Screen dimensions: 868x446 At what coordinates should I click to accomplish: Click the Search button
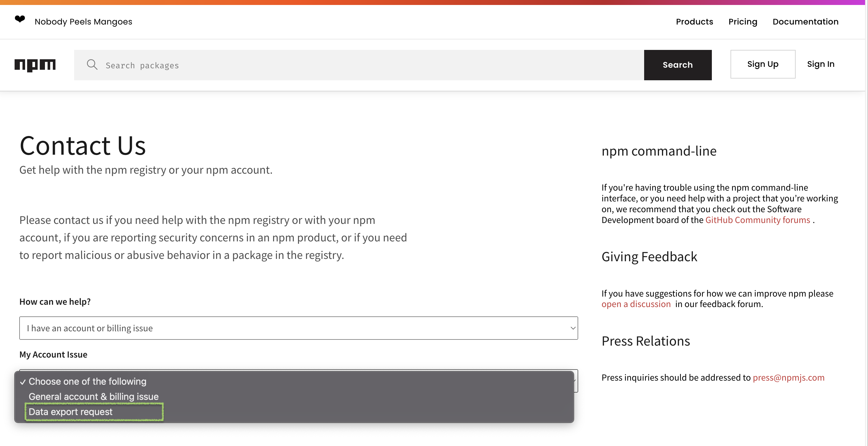pyautogui.click(x=678, y=65)
